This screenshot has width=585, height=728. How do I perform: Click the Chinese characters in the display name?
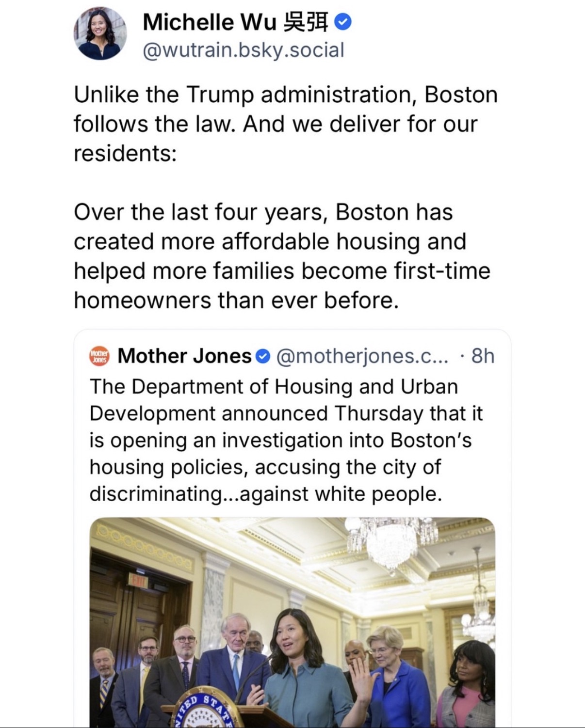(x=307, y=22)
